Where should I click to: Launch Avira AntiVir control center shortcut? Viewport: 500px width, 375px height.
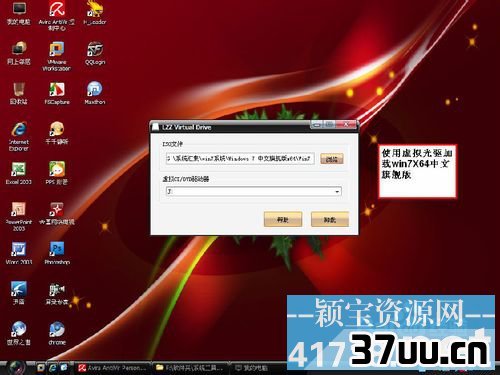coord(57,16)
